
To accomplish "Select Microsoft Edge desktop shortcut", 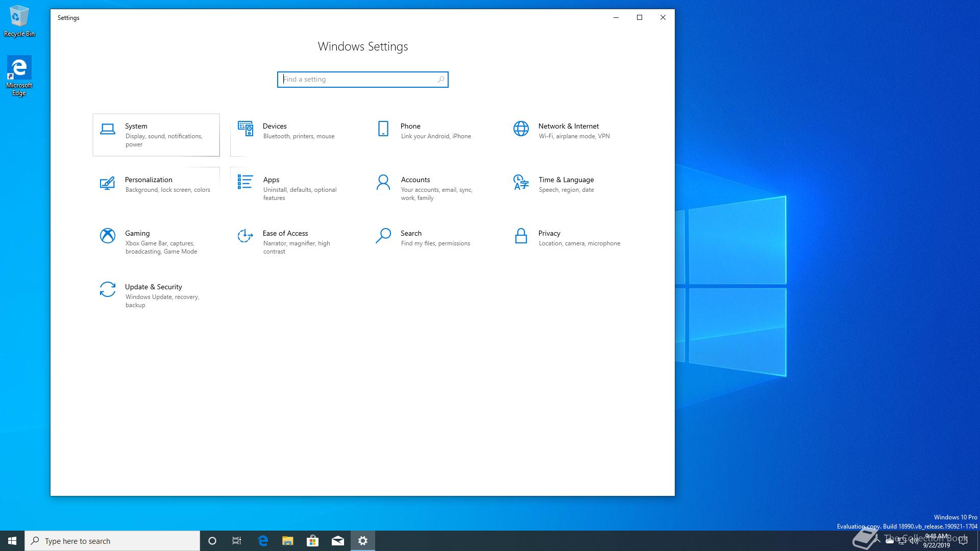I will coord(19,76).
